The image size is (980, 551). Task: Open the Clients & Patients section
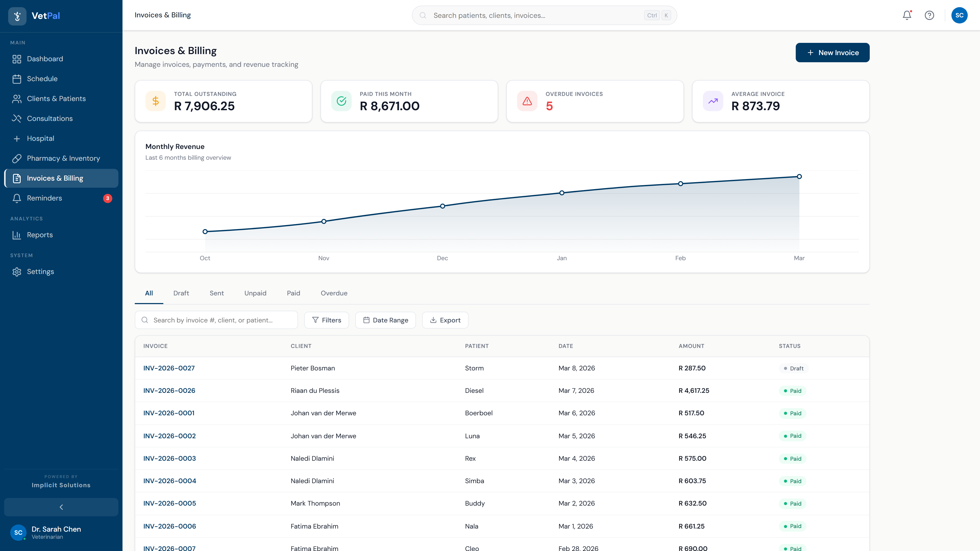point(56,98)
